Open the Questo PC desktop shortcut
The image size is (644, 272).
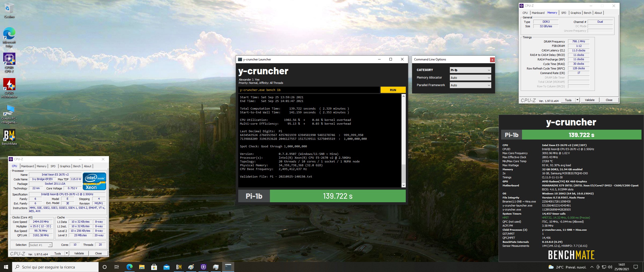(9, 114)
